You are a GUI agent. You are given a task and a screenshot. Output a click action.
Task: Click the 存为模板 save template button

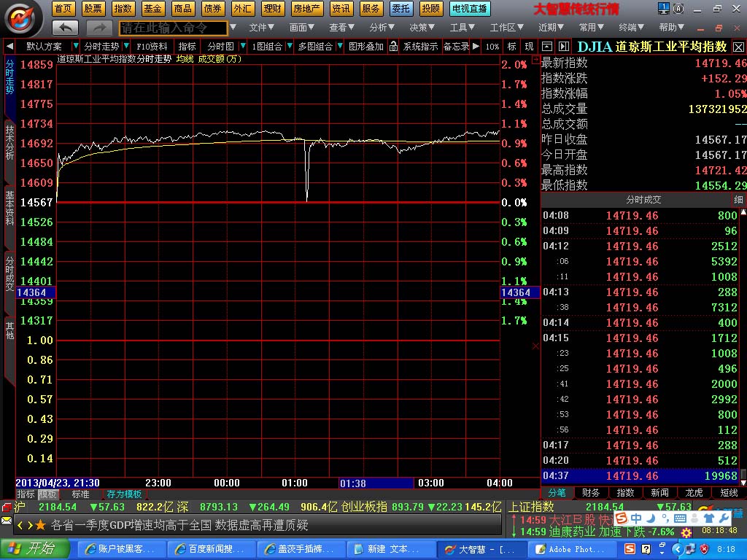coord(124,494)
